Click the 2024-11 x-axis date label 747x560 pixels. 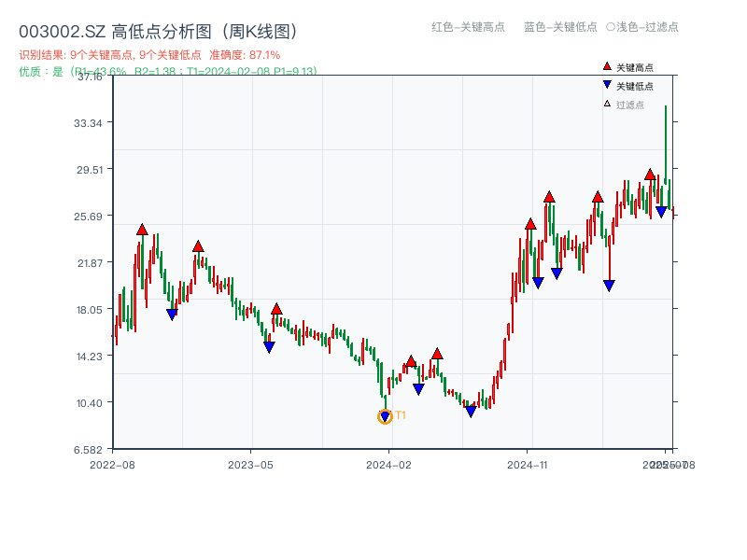[x=528, y=465]
